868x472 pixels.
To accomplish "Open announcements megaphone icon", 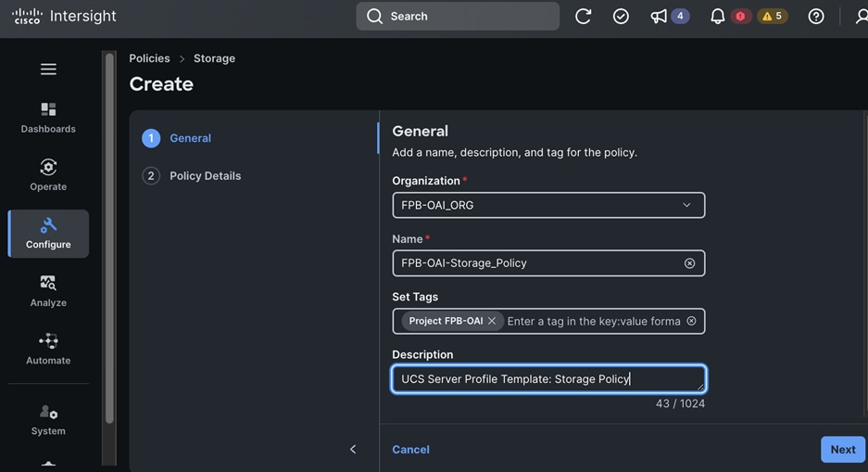I will click(659, 17).
